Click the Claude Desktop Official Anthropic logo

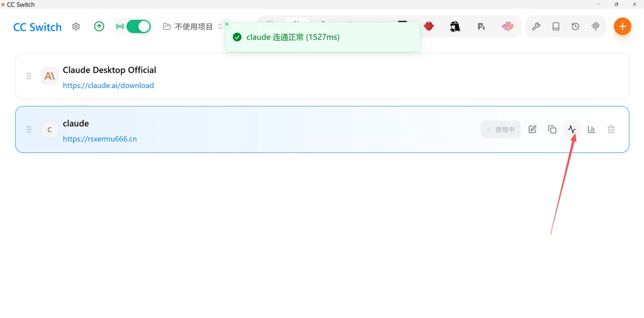click(49, 76)
